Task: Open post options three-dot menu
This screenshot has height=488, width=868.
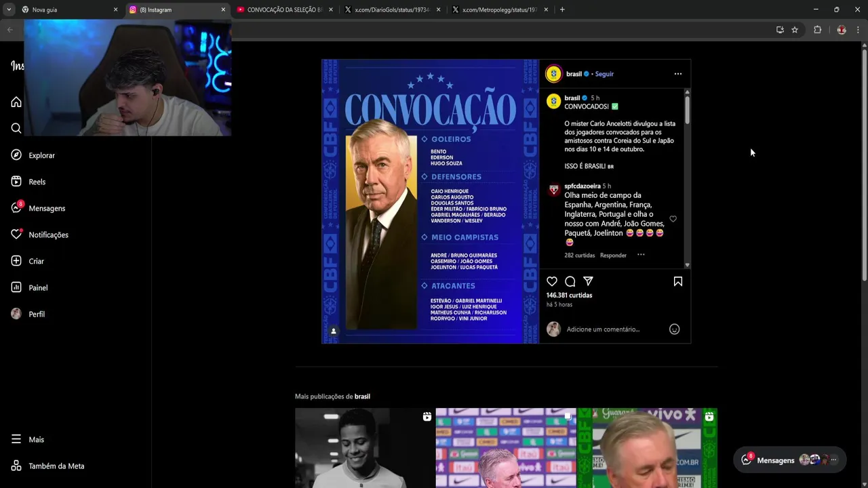Action: pyautogui.click(x=677, y=74)
